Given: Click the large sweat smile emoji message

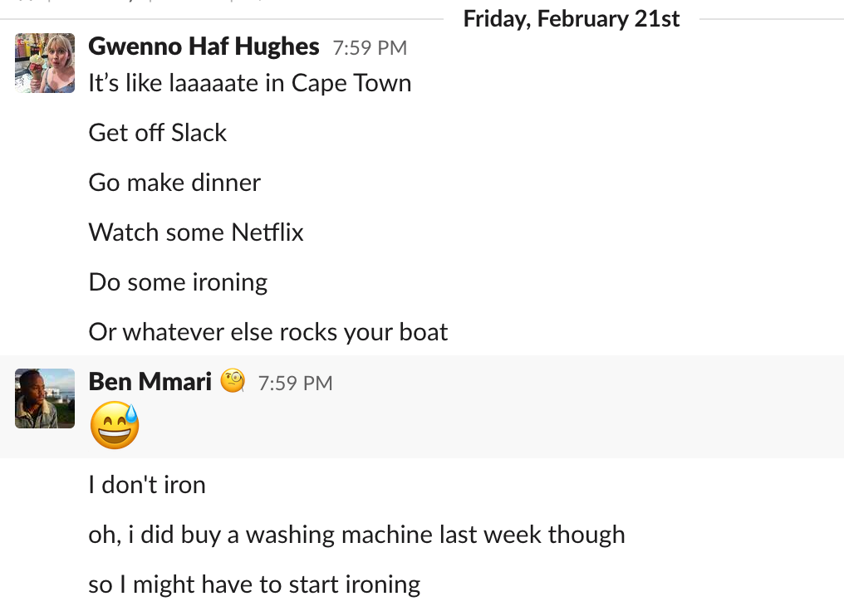Looking at the screenshot, I should (x=115, y=425).
